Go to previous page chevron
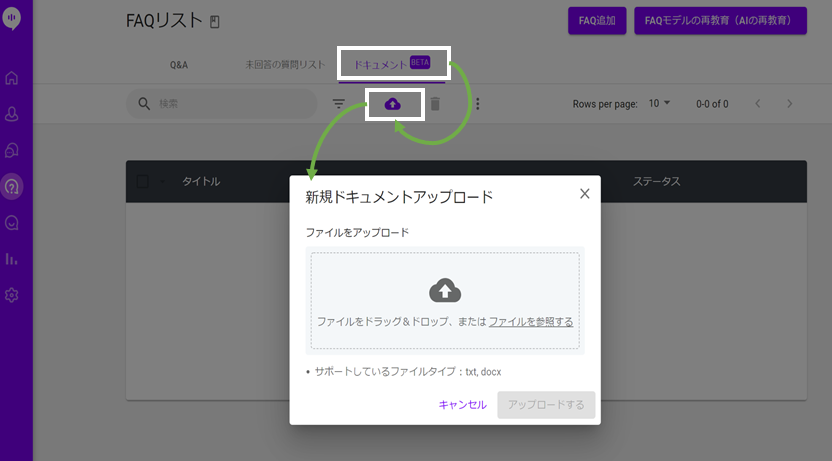Viewport: 832px width, 461px height. pyautogui.click(x=758, y=103)
